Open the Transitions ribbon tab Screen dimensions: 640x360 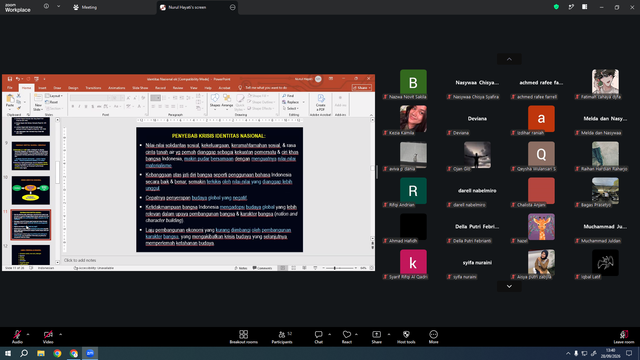click(x=93, y=88)
